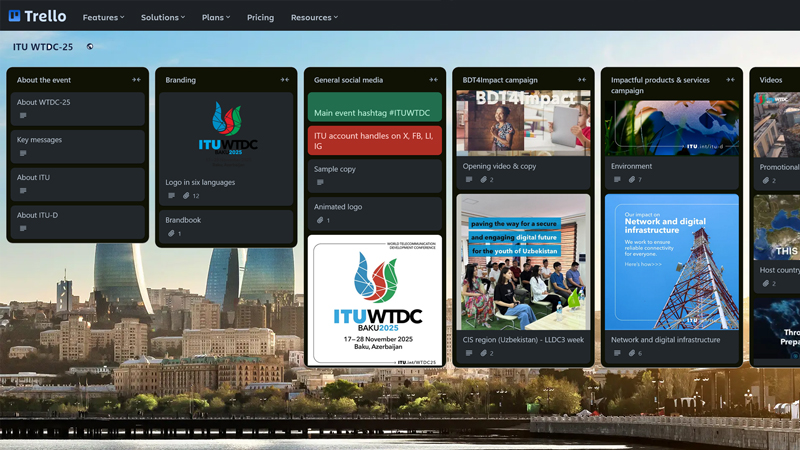Open the About WTDC-25 card
The image size is (800, 450).
(x=78, y=109)
